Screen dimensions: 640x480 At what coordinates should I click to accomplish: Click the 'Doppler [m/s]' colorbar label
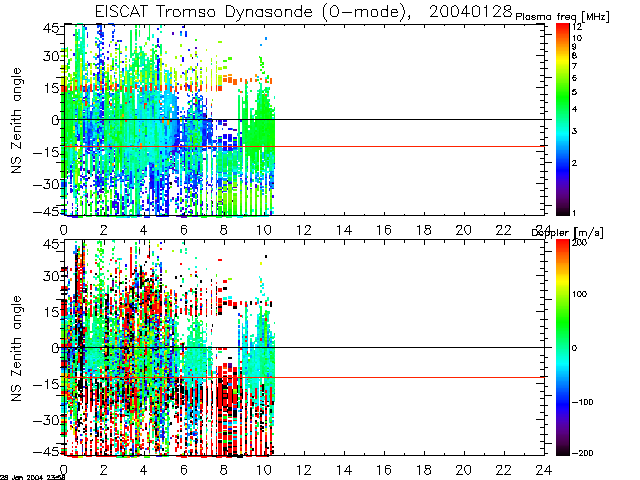pyautogui.click(x=567, y=233)
